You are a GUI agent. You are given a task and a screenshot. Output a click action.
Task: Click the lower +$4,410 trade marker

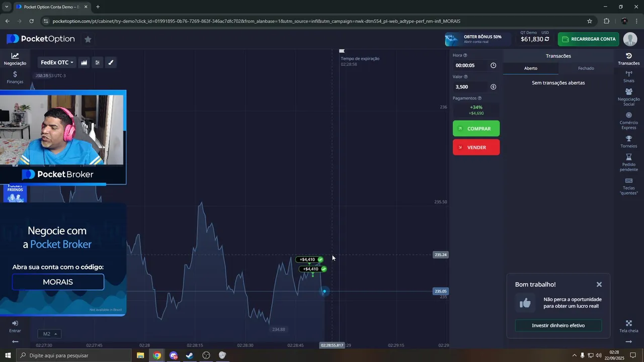click(x=313, y=269)
